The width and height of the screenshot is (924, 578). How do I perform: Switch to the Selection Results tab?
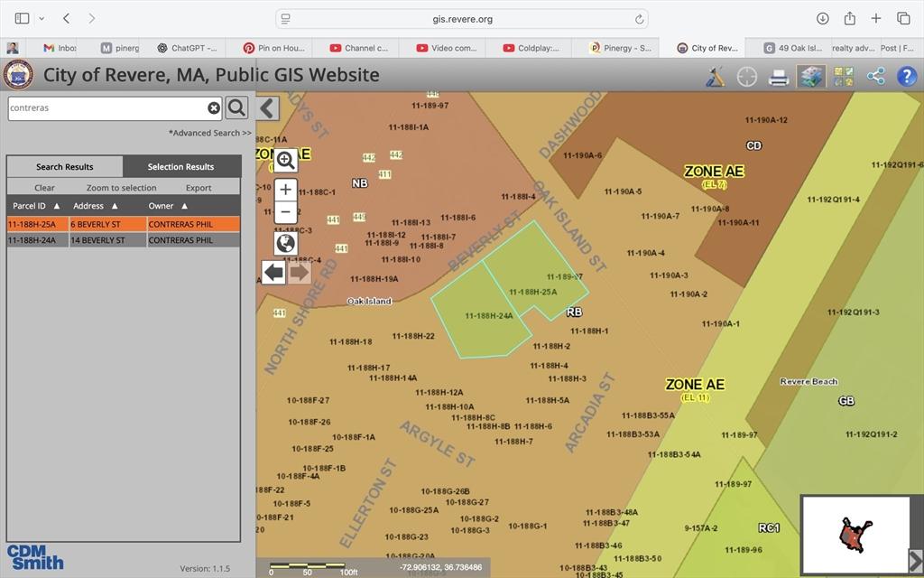(180, 166)
